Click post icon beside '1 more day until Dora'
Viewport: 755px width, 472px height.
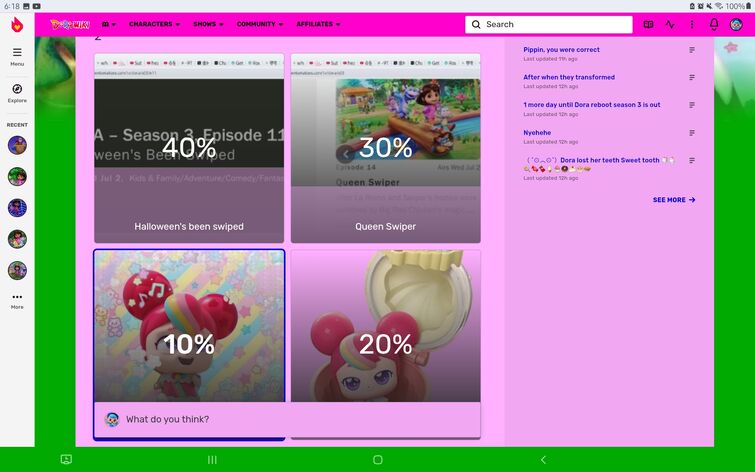pyautogui.click(x=692, y=105)
